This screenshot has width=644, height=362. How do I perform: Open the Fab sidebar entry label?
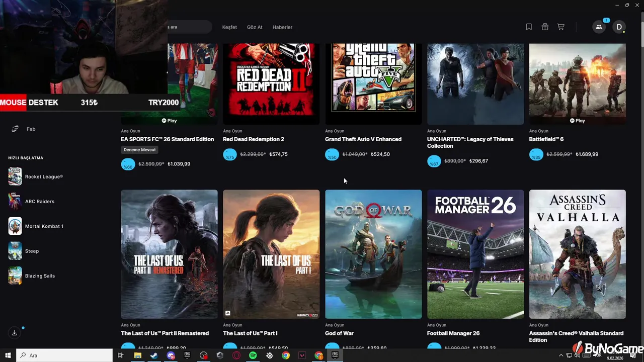point(31,129)
